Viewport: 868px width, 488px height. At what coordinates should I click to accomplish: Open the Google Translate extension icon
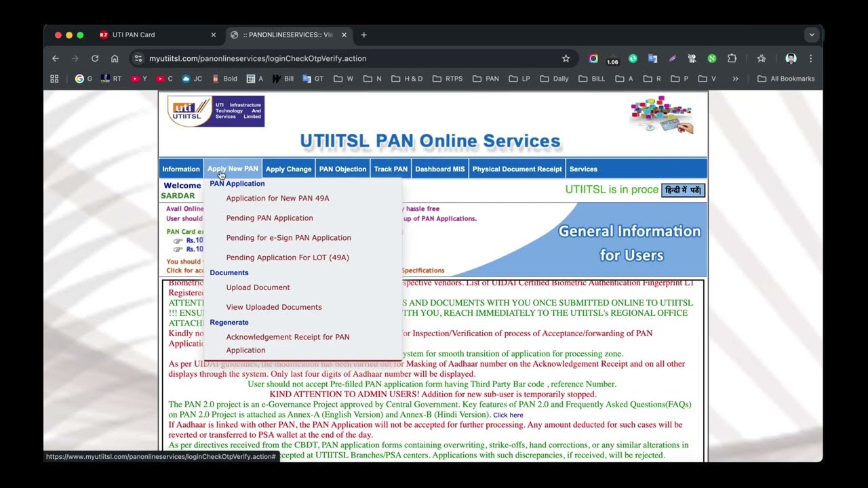tap(652, 58)
